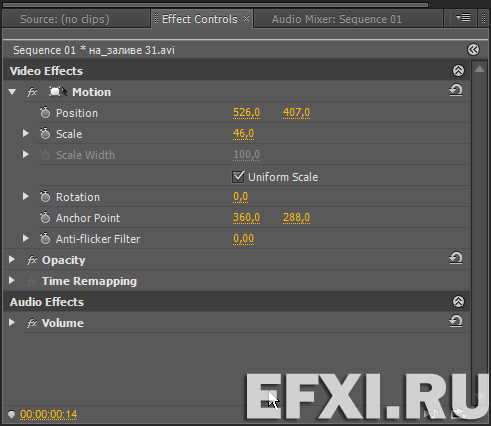Collapse the Video Effects section
491x426 pixels.
(x=458, y=71)
